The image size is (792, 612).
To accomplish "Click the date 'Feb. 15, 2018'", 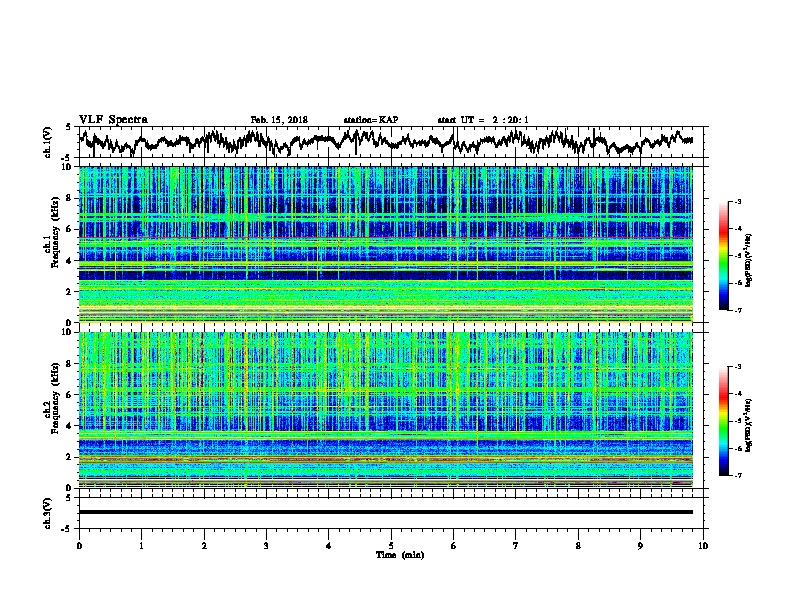I will (x=279, y=120).
